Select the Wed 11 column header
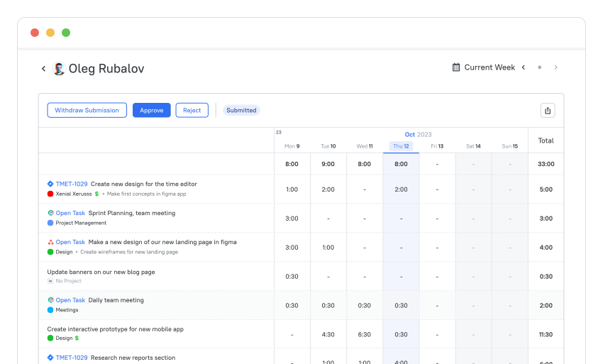The height and width of the screenshot is (364, 603). [365, 146]
